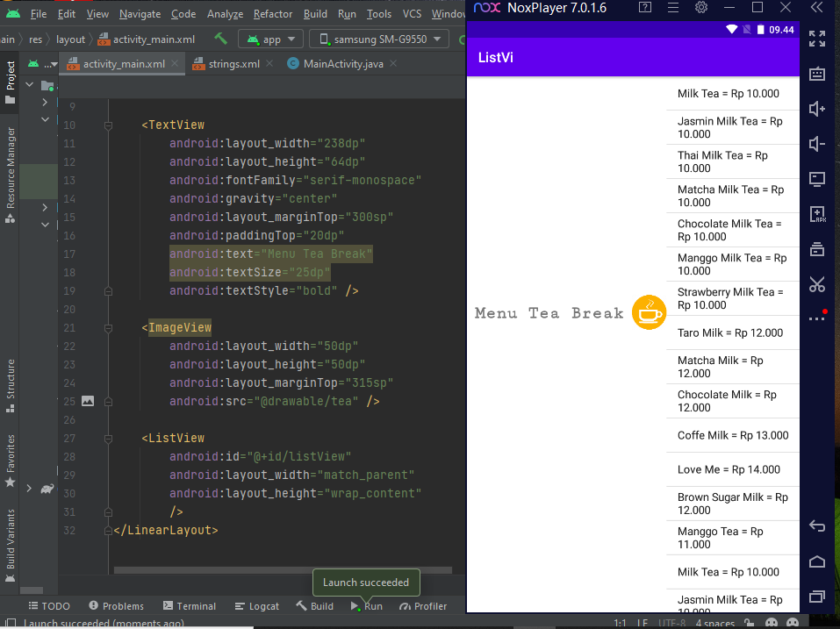Toggle NoxPlayer fullscreen mode
The width and height of the screenshot is (840, 629).
817,39
